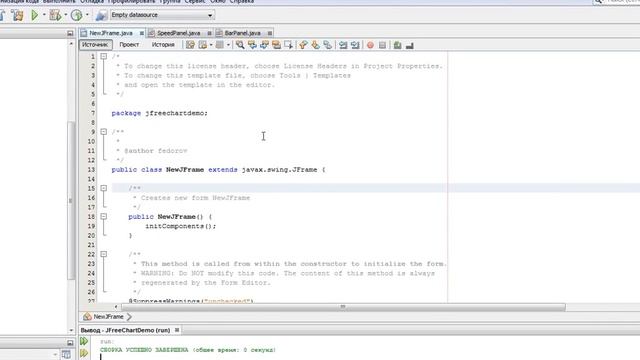Switch to the BarPanel.java tab

pyautogui.click(x=242, y=33)
